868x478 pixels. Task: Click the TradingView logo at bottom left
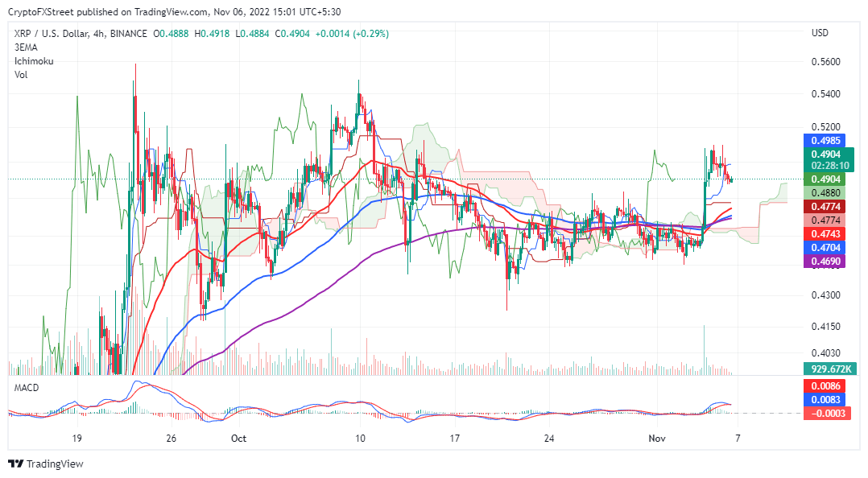click(47, 464)
